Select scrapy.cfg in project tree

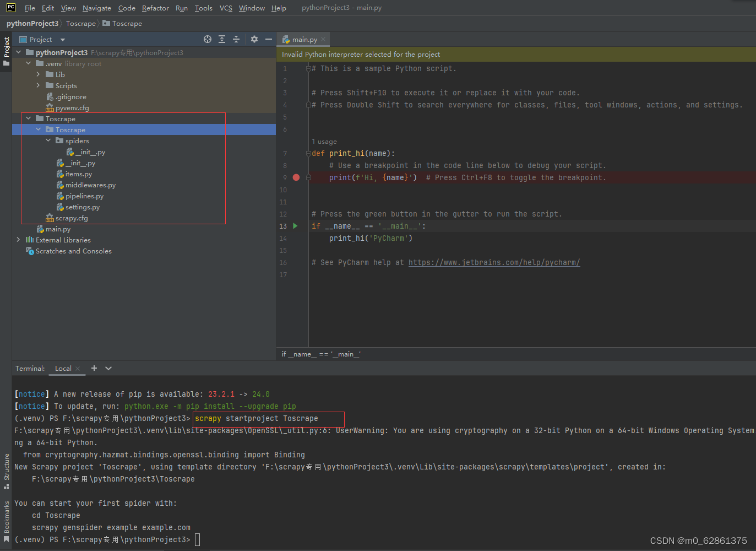click(72, 218)
